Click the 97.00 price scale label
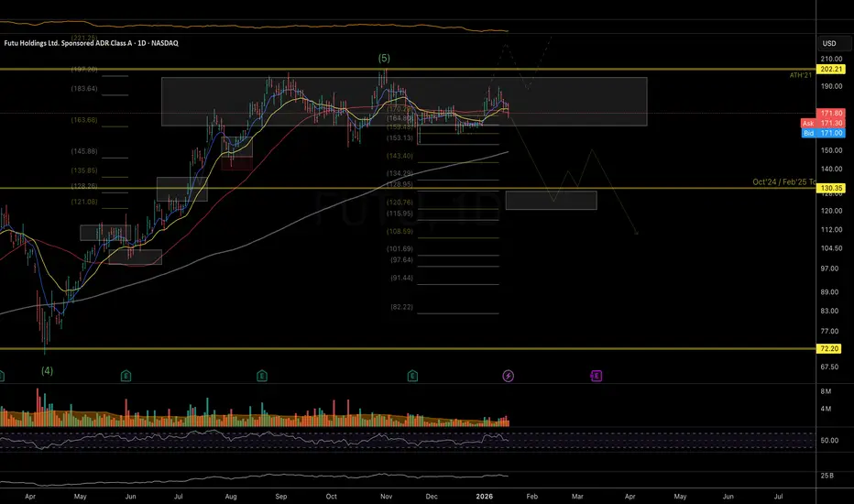The image size is (854, 504). coord(829,268)
